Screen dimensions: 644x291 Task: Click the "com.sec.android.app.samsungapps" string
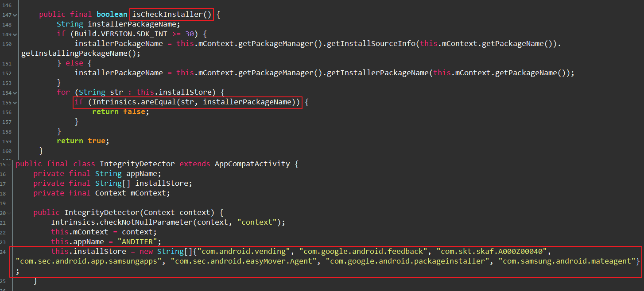point(89,261)
